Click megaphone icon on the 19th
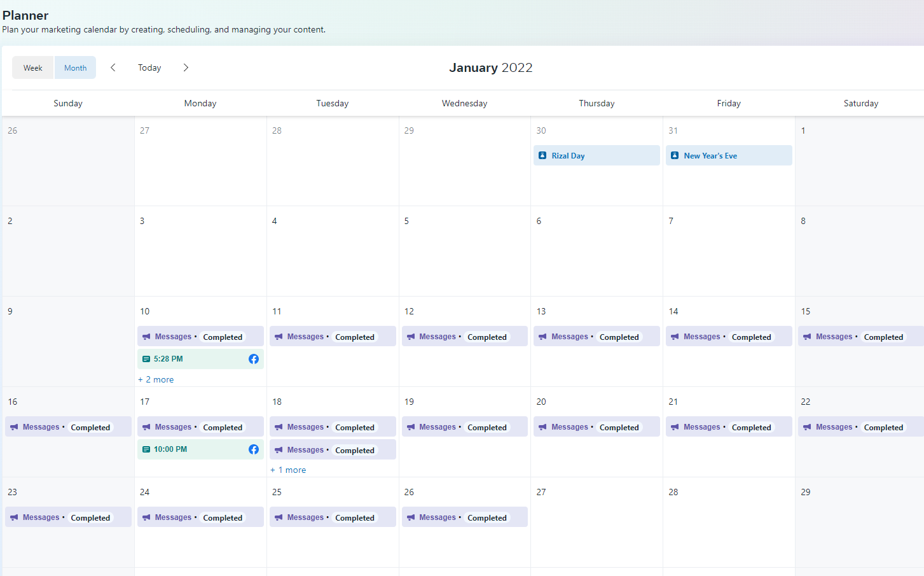Image resolution: width=924 pixels, height=576 pixels. coord(411,427)
